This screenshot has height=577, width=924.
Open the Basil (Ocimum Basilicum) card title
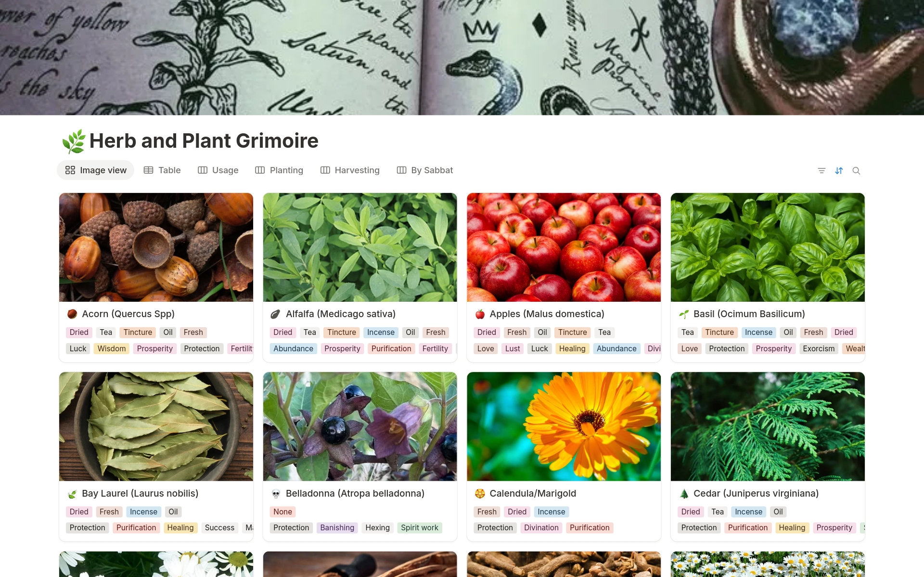click(x=749, y=314)
